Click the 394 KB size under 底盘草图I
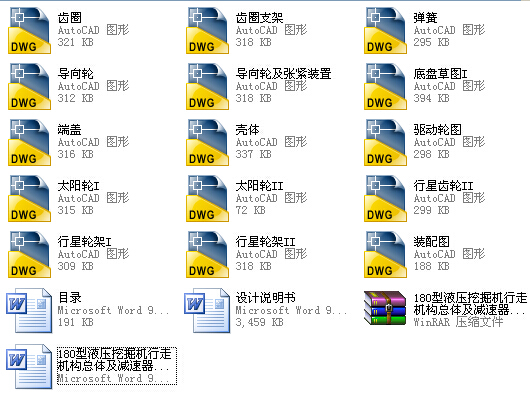 [x=431, y=98]
